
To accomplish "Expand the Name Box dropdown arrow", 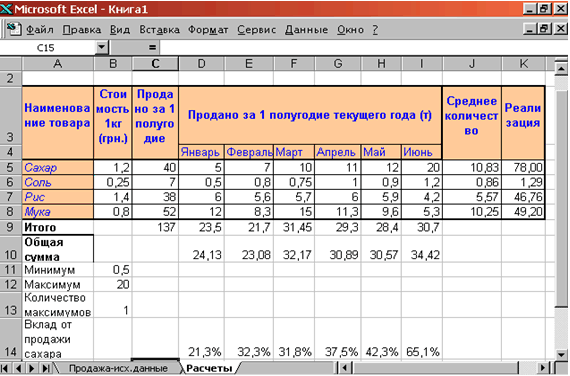I will [102, 47].
